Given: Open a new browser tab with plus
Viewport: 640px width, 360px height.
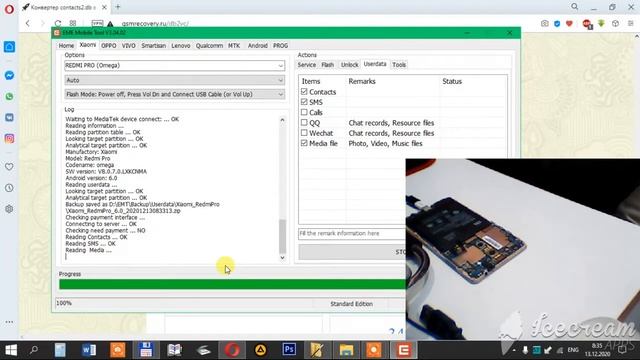Looking at the screenshot, I should 118,7.
